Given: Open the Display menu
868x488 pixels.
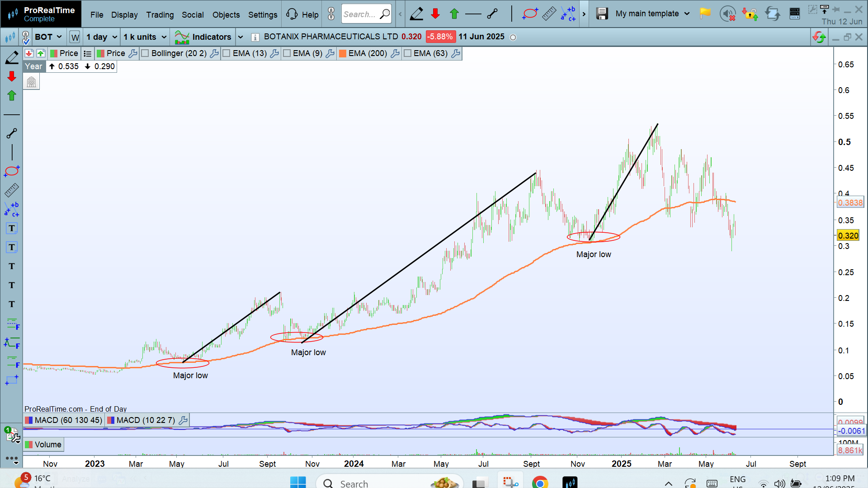Looking at the screenshot, I should point(124,15).
